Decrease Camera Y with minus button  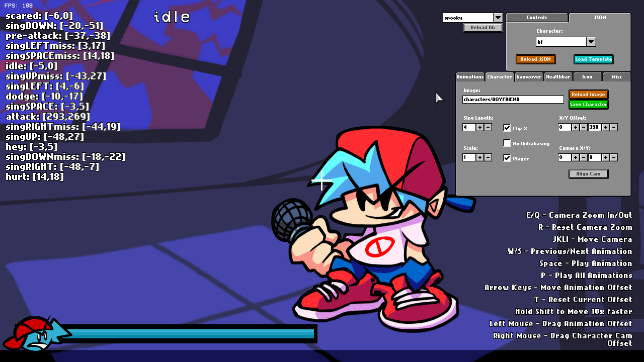(x=614, y=157)
